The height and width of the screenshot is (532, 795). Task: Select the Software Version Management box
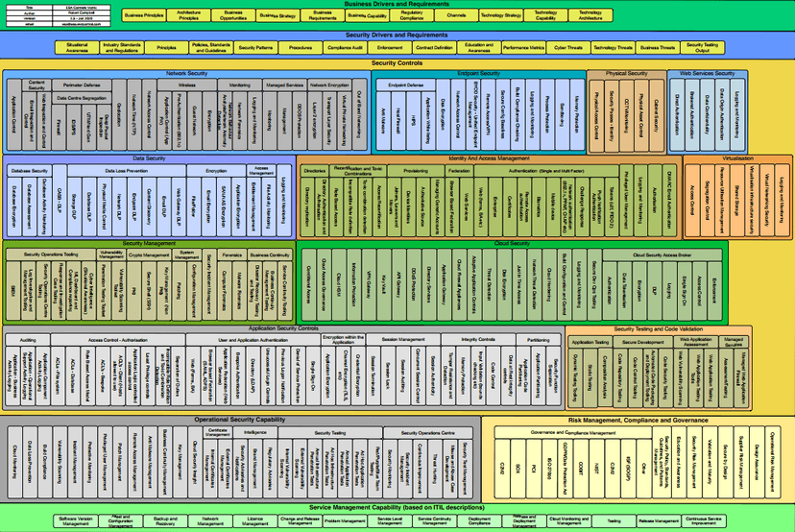click(x=81, y=520)
